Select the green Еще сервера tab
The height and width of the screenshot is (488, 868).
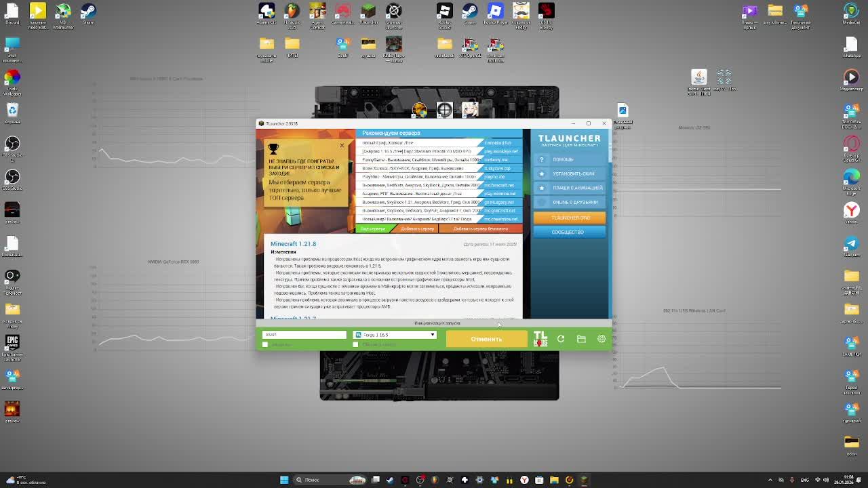(373, 228)
